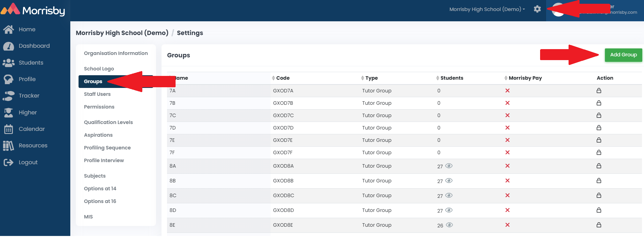Open Organisation Information settings
644x237 pixels.
(x=116, y=53)
